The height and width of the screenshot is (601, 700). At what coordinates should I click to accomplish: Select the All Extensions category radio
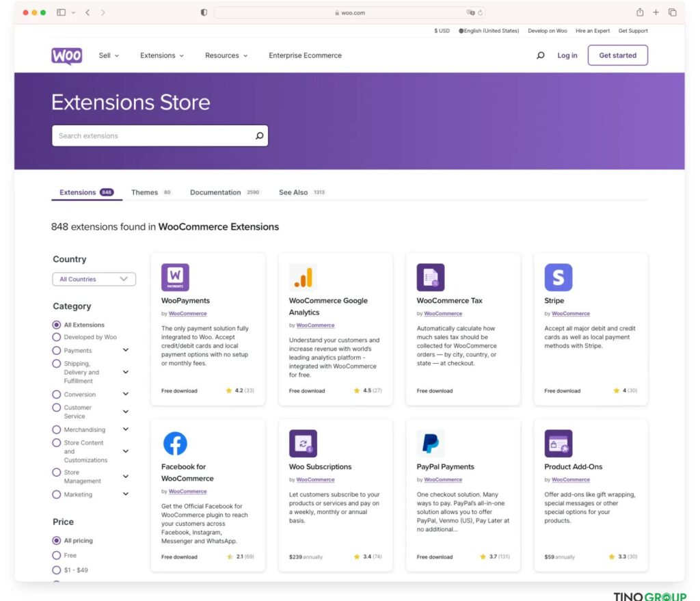pos(56,325)
